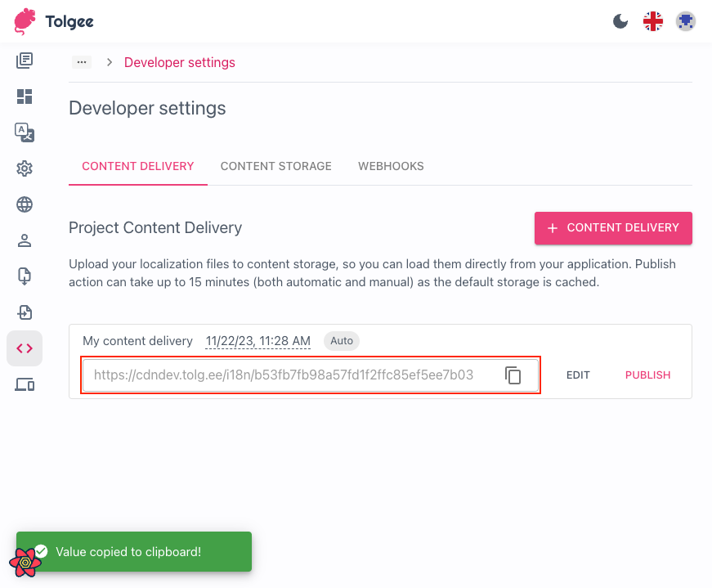Open project Settings via the gear icon
712x588 pixels.
pyautogui.click(x=24, y=168)
